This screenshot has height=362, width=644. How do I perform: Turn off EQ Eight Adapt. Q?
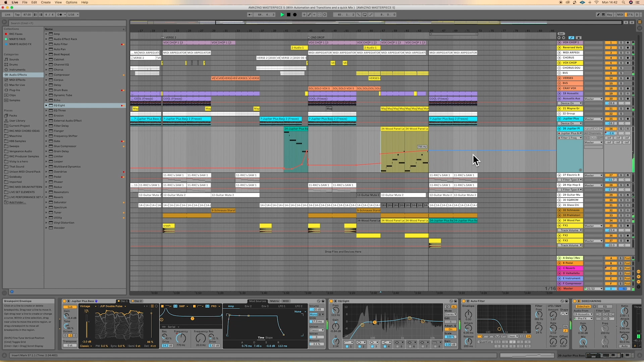[x=450, y=329]
